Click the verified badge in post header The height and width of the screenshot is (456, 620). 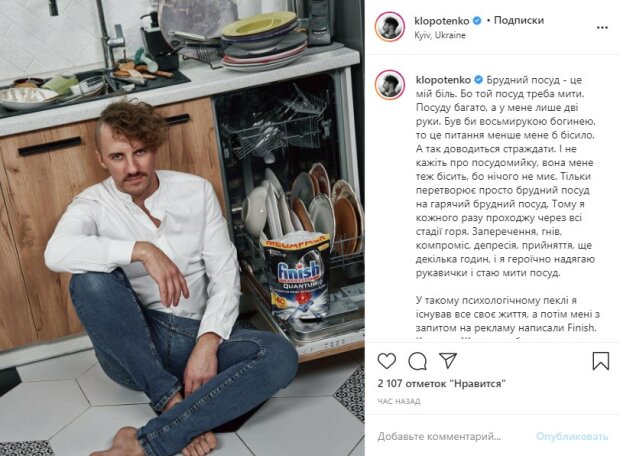pyautogui.click(x=477, y=21)
